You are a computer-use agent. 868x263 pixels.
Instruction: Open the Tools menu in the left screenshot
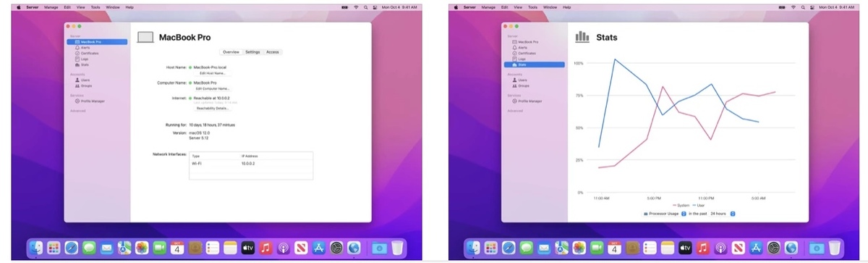[95, 7]
